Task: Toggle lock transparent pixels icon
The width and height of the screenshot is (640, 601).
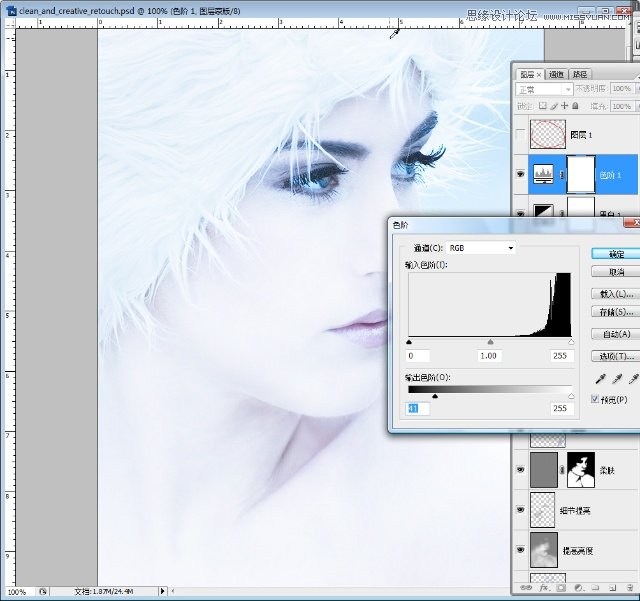Action: coord(542,106)
